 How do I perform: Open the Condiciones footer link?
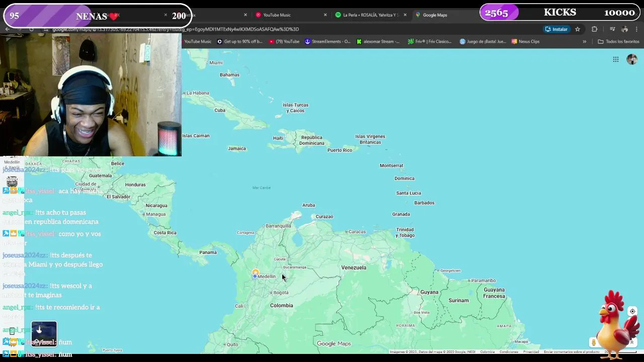pos(509,352)
